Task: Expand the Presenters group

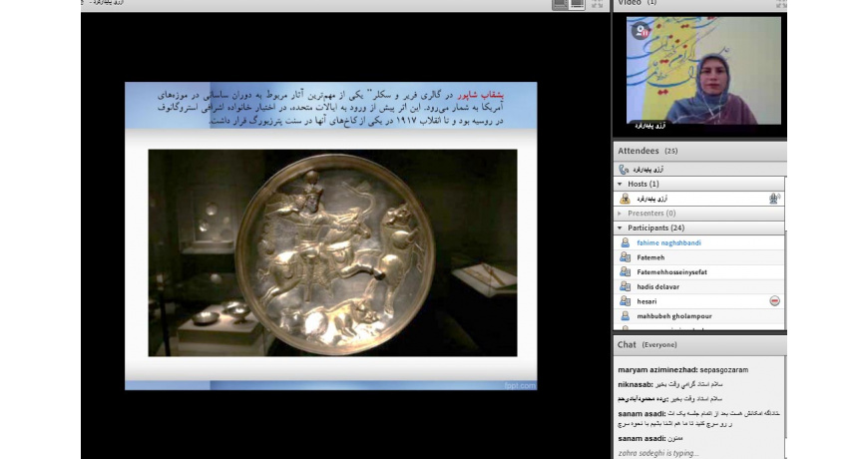Action: point(620,214)
